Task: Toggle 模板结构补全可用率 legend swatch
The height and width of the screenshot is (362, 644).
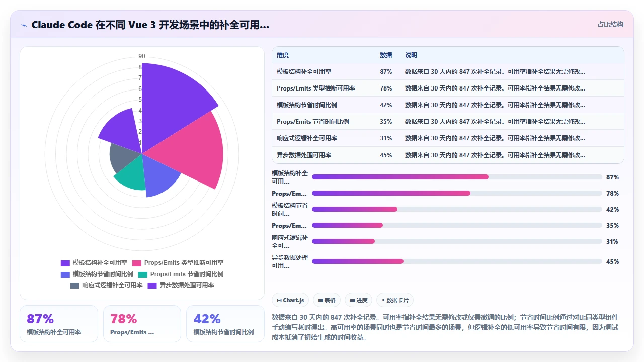Action: coord(65,263)
